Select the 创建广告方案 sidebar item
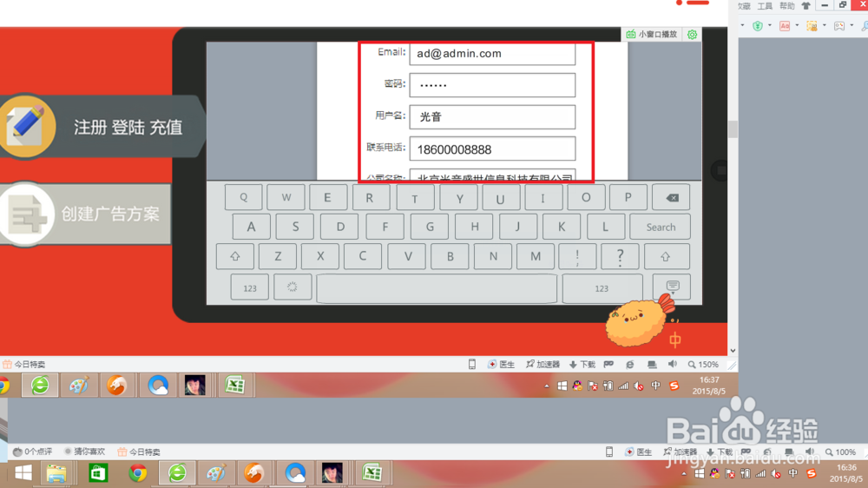868x488 pixels. coord(85,214)
